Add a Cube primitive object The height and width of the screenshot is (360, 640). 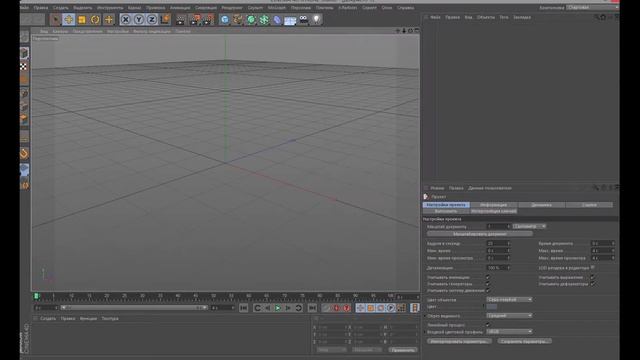click(x=224, y=19)
